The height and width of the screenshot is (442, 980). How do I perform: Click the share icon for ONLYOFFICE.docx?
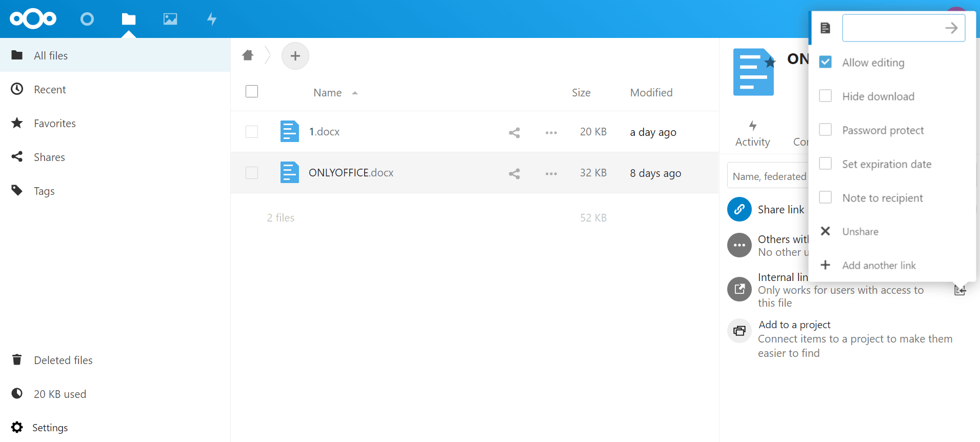514,173
